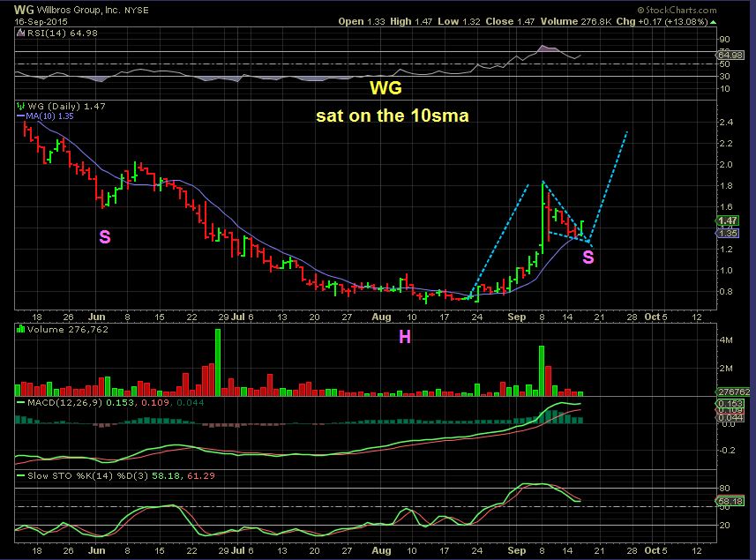Click the 1.0 level on the price axis

click(726, 271)
